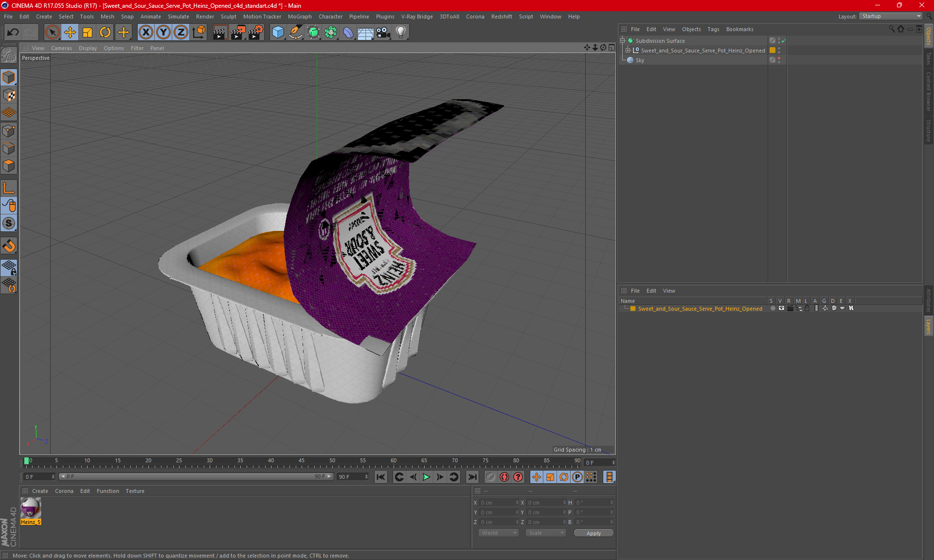Switch to Polygons mode
The image size is (934, 560).
click(9, 166)
